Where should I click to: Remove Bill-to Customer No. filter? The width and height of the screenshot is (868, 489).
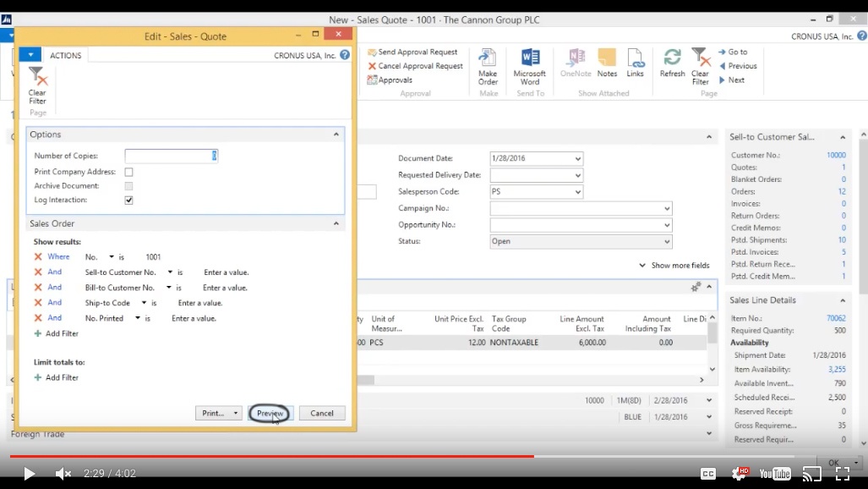38,287
